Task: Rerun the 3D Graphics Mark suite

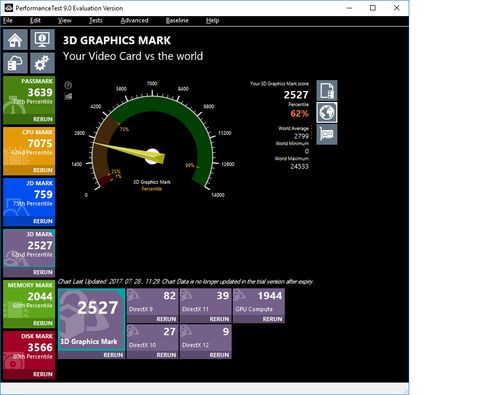Action: 113,355
